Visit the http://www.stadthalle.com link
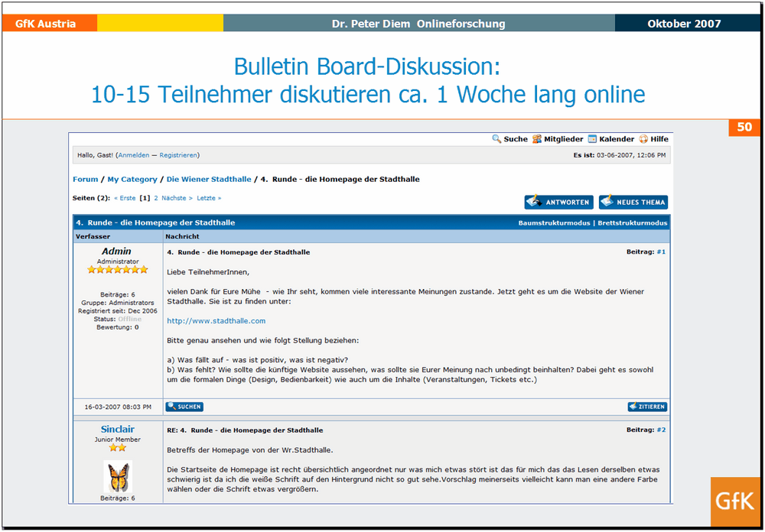The height and width of the screenshot is (532, 765). [x=216, y=321]
